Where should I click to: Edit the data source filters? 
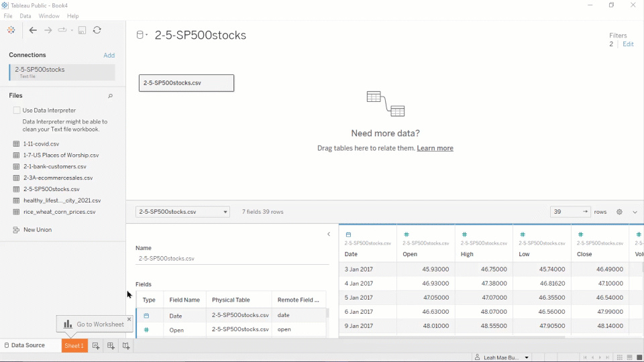[628, 44]
